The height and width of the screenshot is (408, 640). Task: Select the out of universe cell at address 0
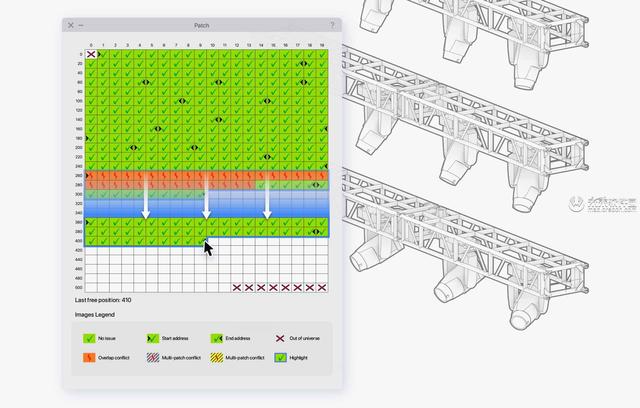pyautogui.click(x=91, y=54)
